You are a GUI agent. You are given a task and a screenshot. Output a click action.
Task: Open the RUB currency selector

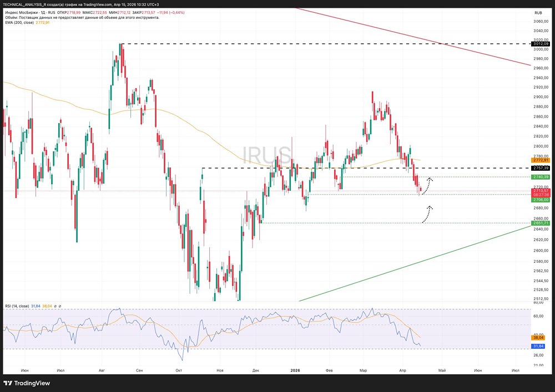[x=538, y=13]
